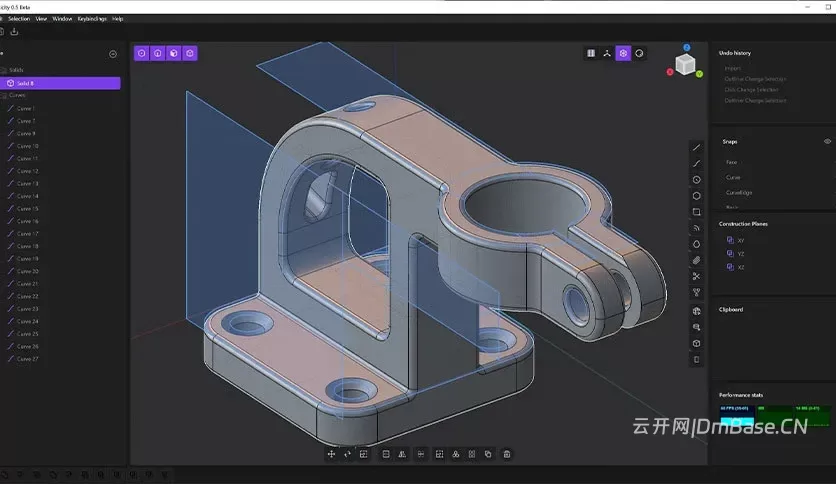Select the XZ construction plane
Image resolution: width=836 pixels, height=484 pixels.
(x=735, y=267)
